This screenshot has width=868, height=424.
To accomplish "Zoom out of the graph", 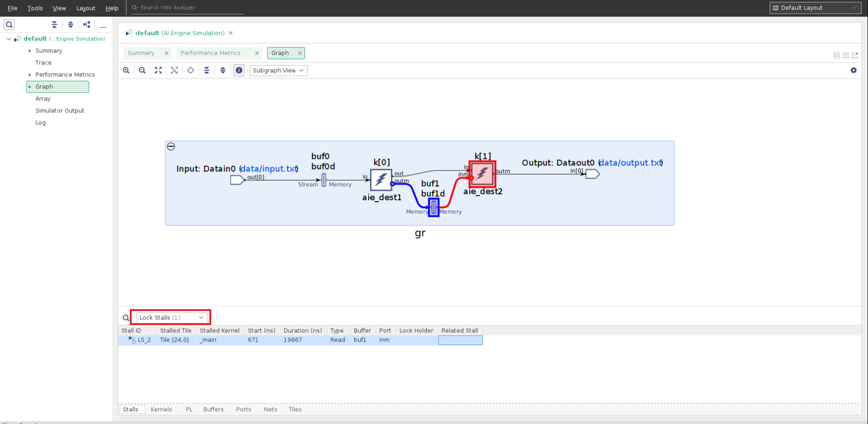I will (x=142, y=71).
